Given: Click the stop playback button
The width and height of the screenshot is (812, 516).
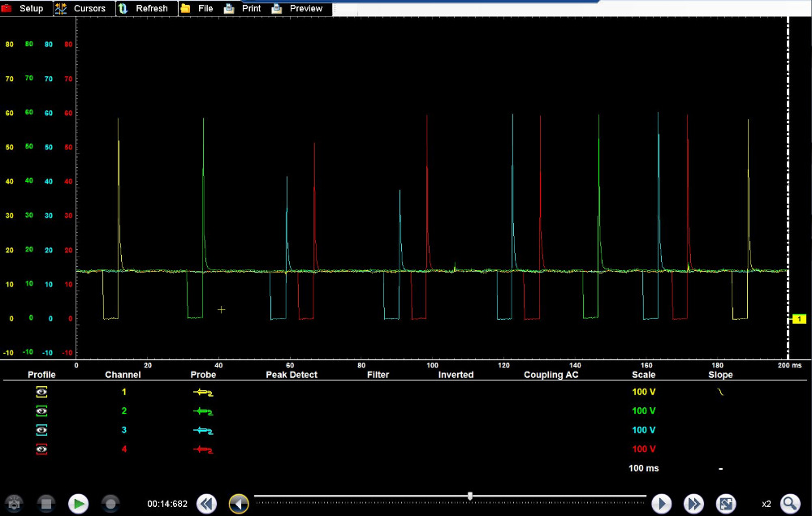Looking at the screenshot, I should pyautogui.click(x=46, y=504).
